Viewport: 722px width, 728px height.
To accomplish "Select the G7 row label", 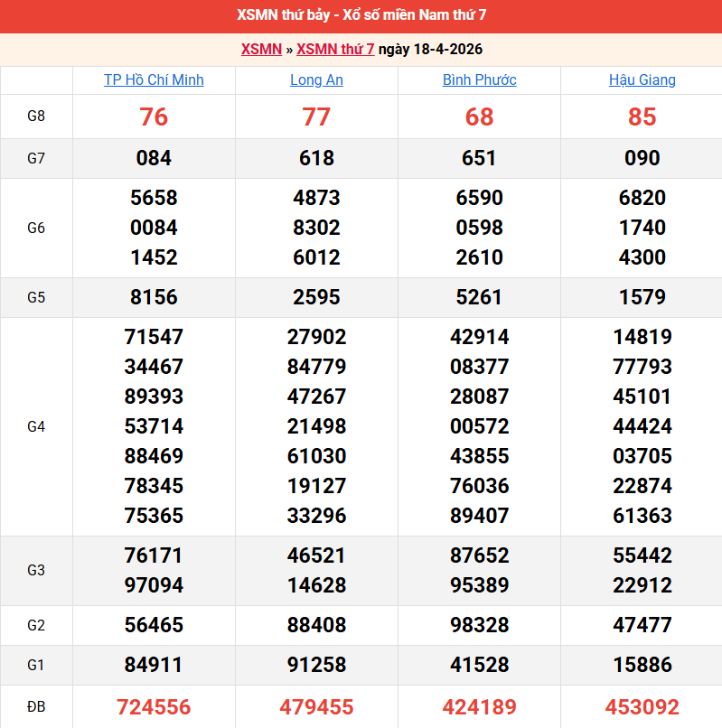I will pos(36,158).
